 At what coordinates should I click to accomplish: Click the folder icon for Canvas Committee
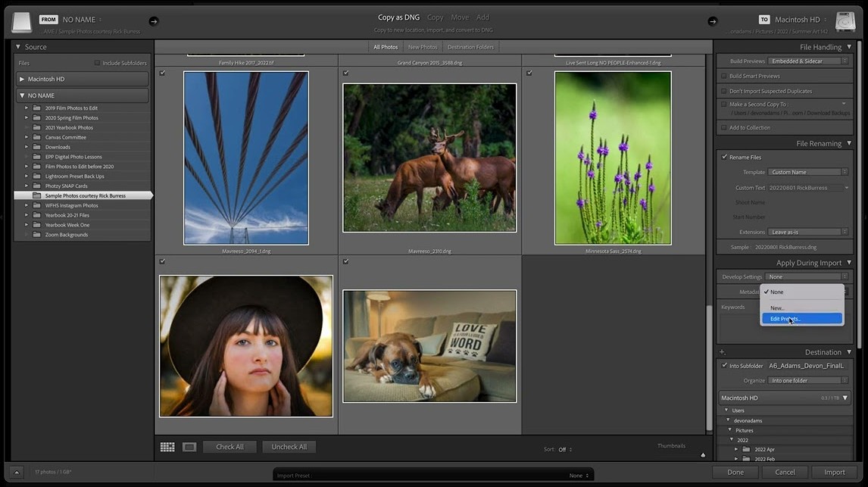pyautogui.click(x=36, y=137)
